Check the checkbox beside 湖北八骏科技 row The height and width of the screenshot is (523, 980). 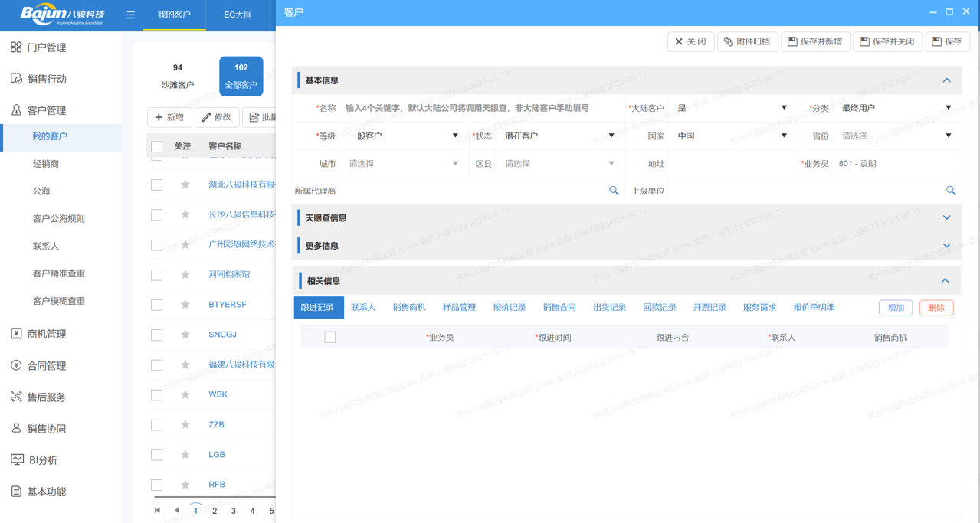point(156,185)
